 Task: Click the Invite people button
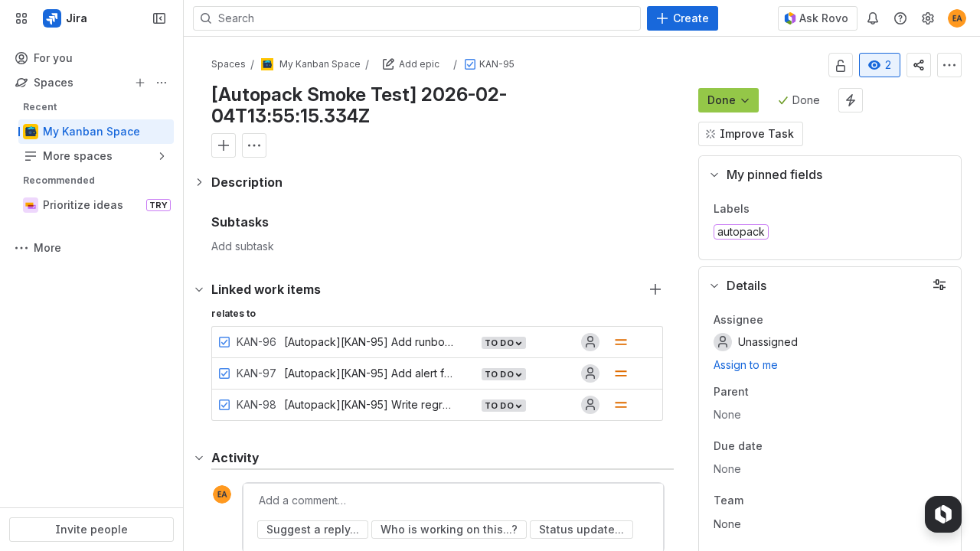click(x=91, y=530)
